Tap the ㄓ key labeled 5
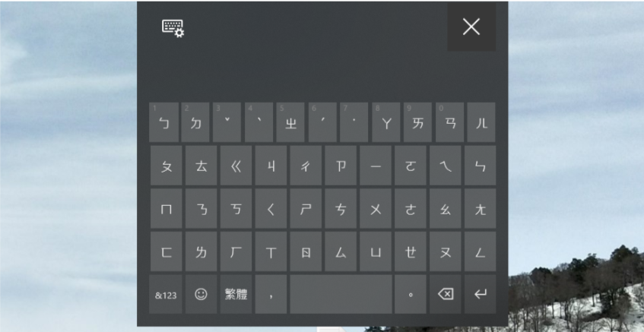The height and width of the screenshot is (332, 644). pos(290,122)
